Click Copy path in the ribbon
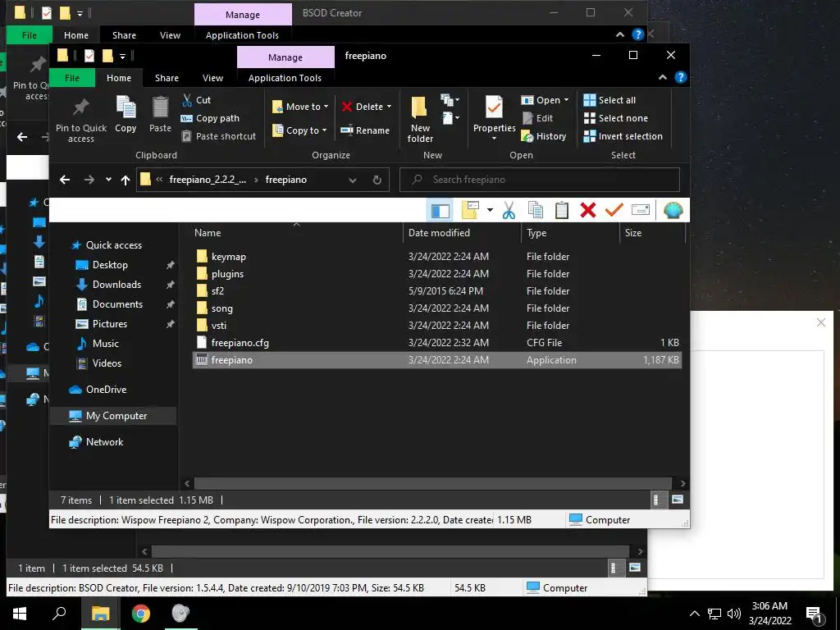 click(210, 118)
